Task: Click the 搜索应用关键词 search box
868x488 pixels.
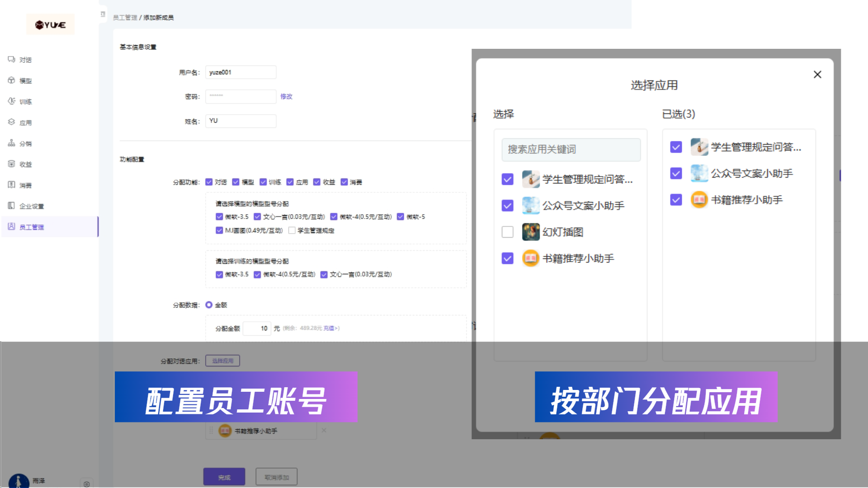Action: [571, 150]
